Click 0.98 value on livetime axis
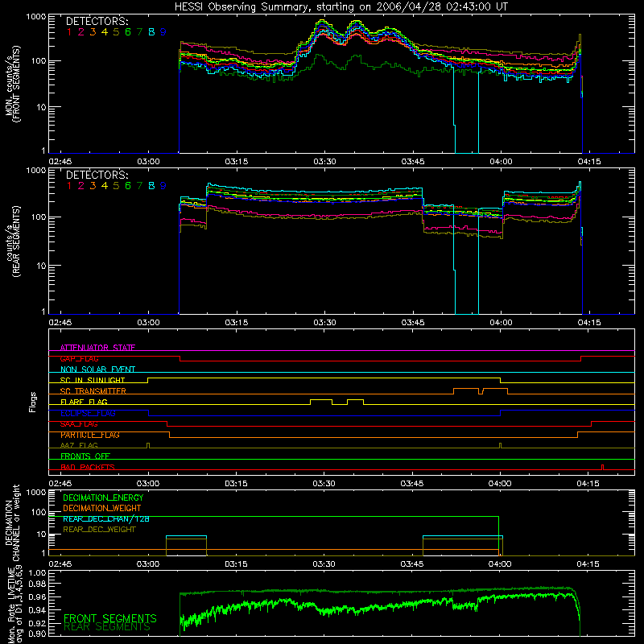Screen dimensions: 644x644 [x=37, y=584]
